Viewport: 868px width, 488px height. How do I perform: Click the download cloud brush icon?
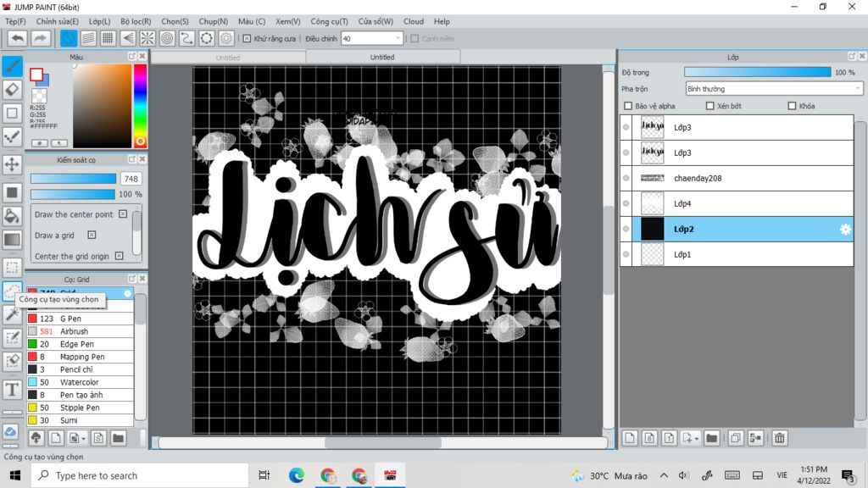(x=36, y=438)
